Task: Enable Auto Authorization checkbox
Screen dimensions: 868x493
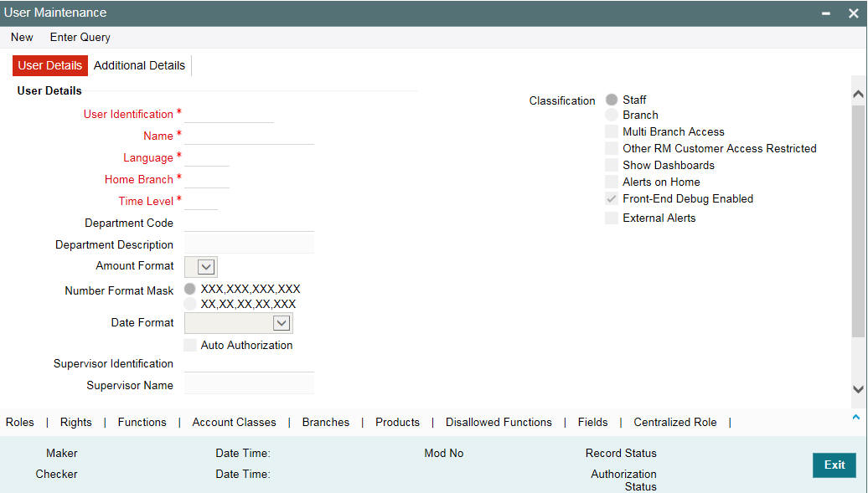Action: point(190,345)
